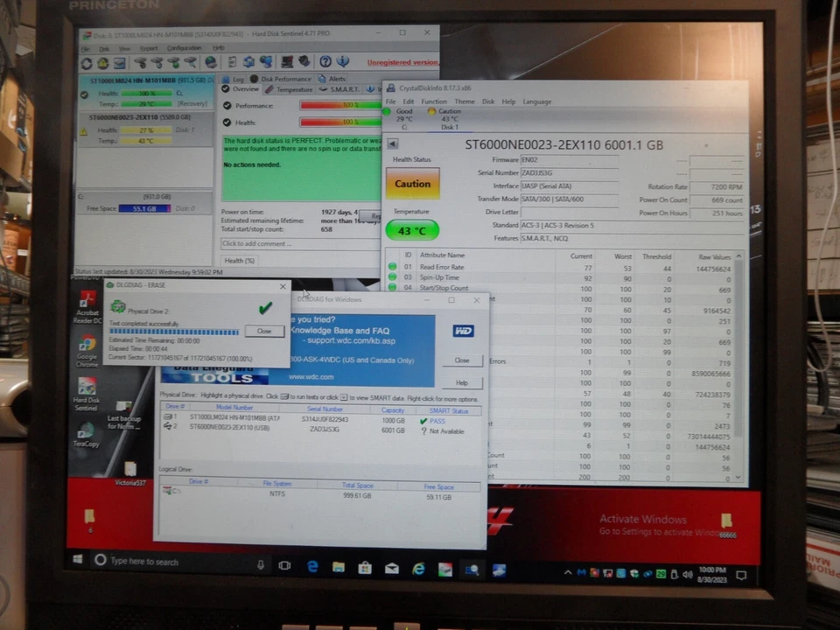Open the Disk Performance tab

(287, 79)
